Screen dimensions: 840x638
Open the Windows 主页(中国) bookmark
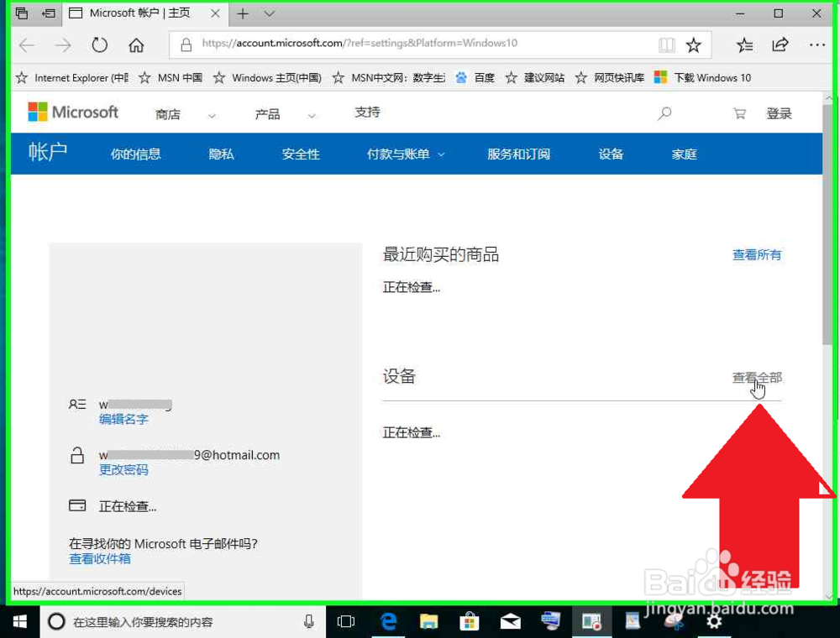point(267,78)
